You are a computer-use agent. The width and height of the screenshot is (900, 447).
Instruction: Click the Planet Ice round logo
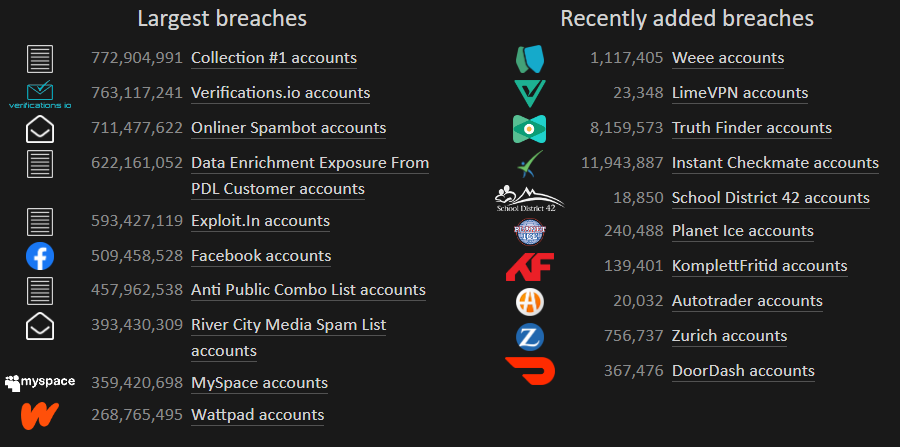pyautogui.click(x=529, y=231)
